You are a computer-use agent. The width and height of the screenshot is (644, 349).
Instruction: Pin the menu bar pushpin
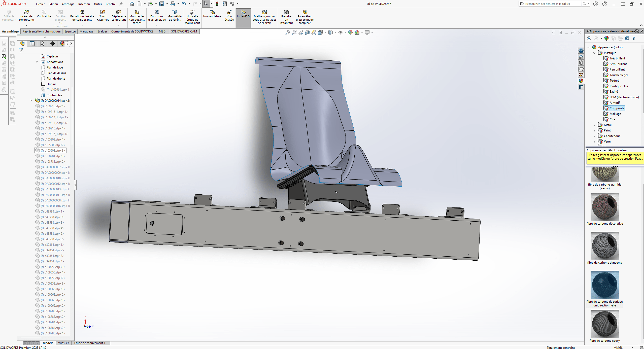tap(121, 4)
